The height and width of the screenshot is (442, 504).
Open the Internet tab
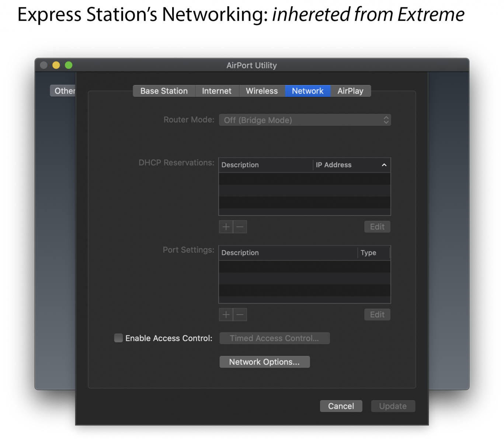[x=217, y=91]
